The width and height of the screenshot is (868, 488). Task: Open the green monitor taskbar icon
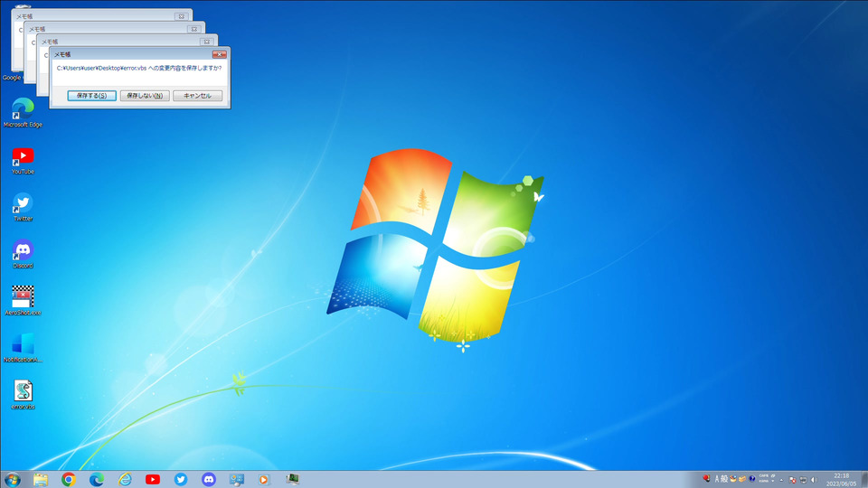click(293, 478)
